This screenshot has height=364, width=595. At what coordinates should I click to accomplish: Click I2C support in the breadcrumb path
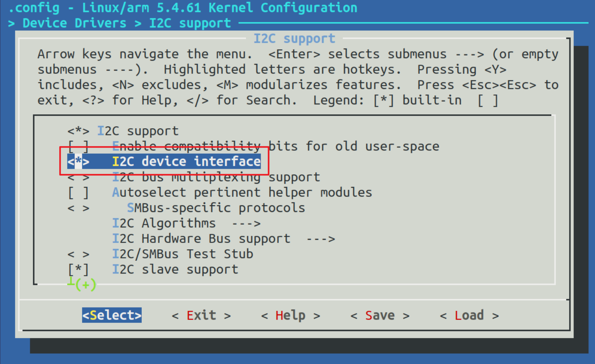[190, 23]
